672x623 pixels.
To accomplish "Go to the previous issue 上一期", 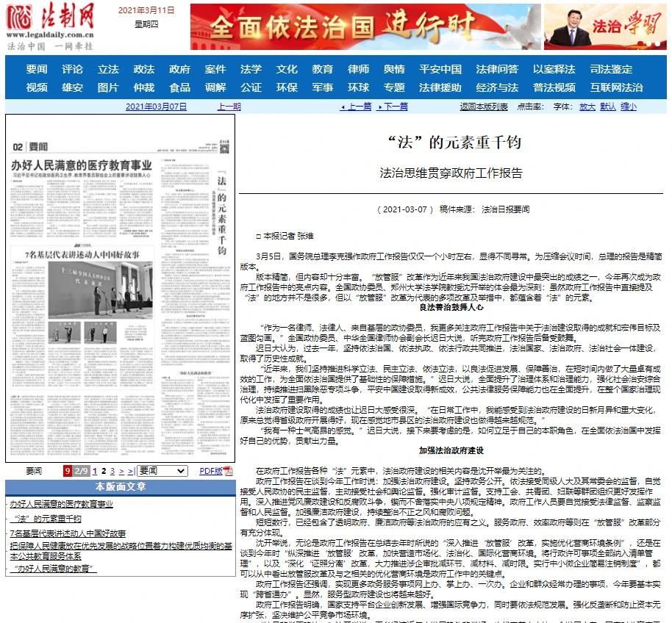I will click(x=229, y=107).
